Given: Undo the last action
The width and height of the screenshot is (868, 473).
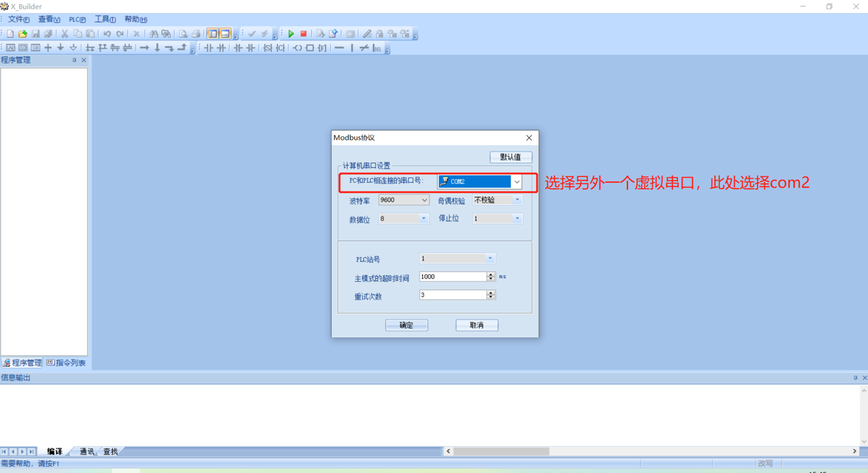Looking at the screenshot, I should tap(107, 34).
